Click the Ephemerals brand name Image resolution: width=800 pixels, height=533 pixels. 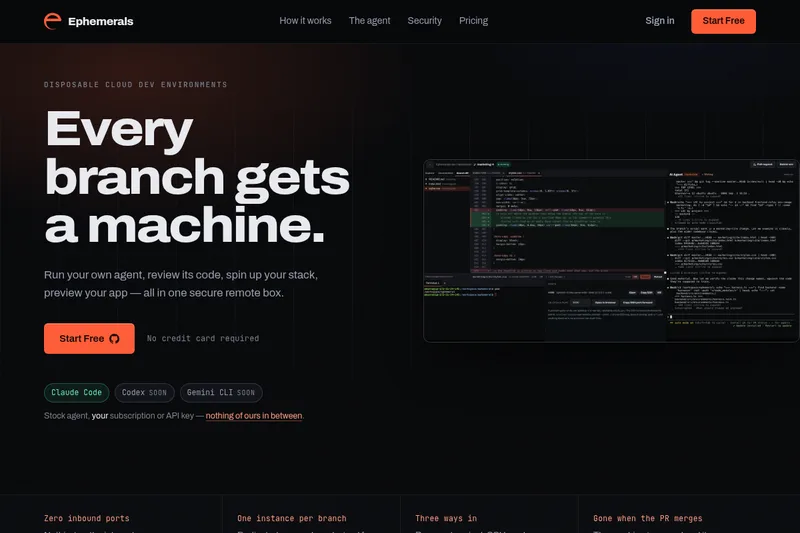pos(101,21)
